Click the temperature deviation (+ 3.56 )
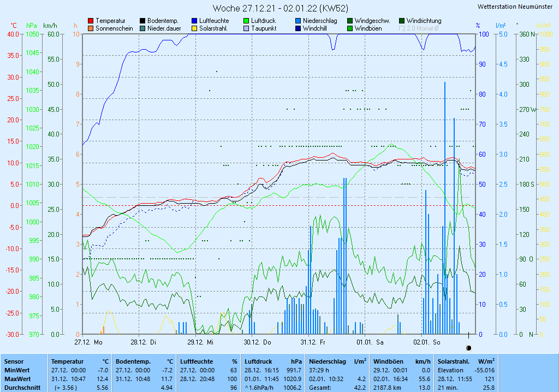This screenshot has height=392, width=559. [66, 388]
